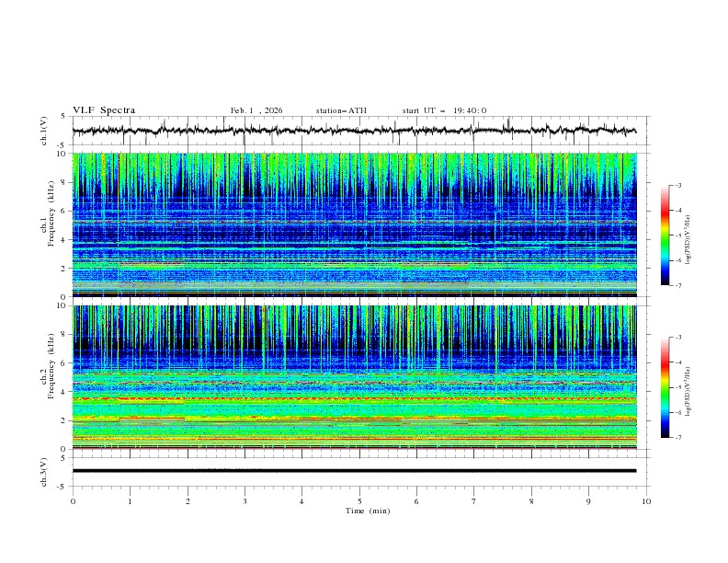The height and width of the screenshot is (563, 728).
Task: Click inside the ch.1 spectrogram panel
Action: (354, 224)
